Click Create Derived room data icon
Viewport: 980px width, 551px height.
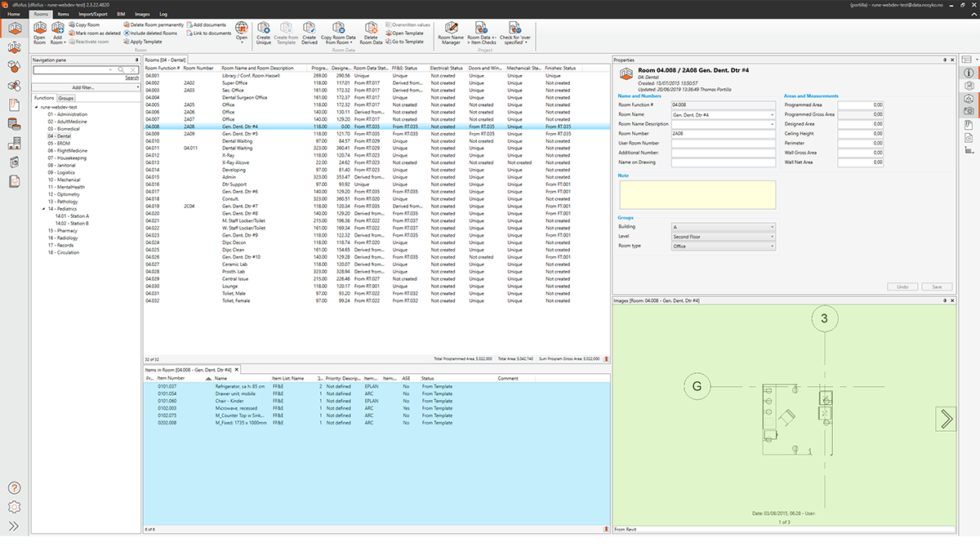(309, 33)
